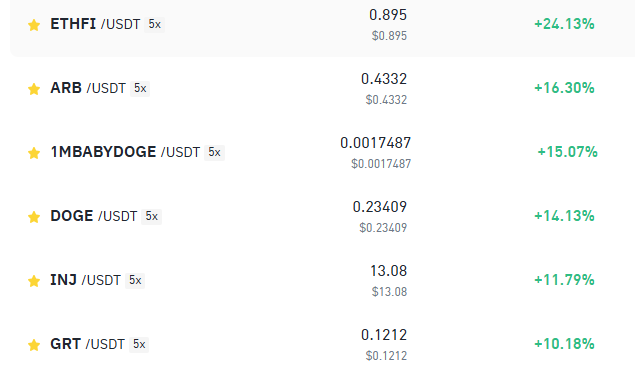The width and height of the screenshot is (635, 384).
Task: Open the ARB /USDT trading pair
Action: coord(88,88)
